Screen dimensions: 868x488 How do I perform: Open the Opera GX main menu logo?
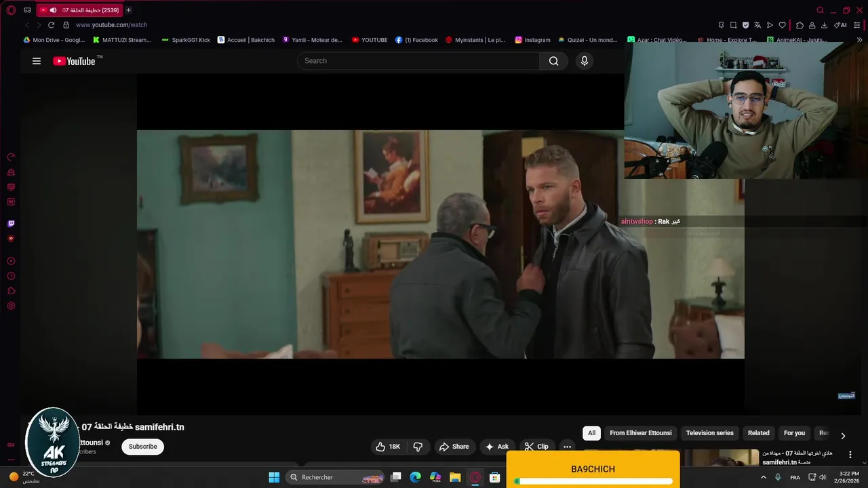(x=11, y=10)
